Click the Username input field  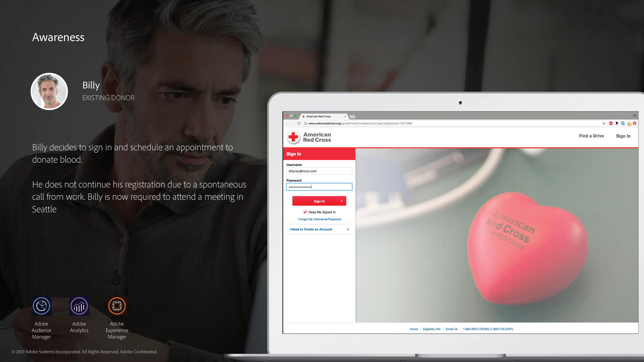pos(319,171)
